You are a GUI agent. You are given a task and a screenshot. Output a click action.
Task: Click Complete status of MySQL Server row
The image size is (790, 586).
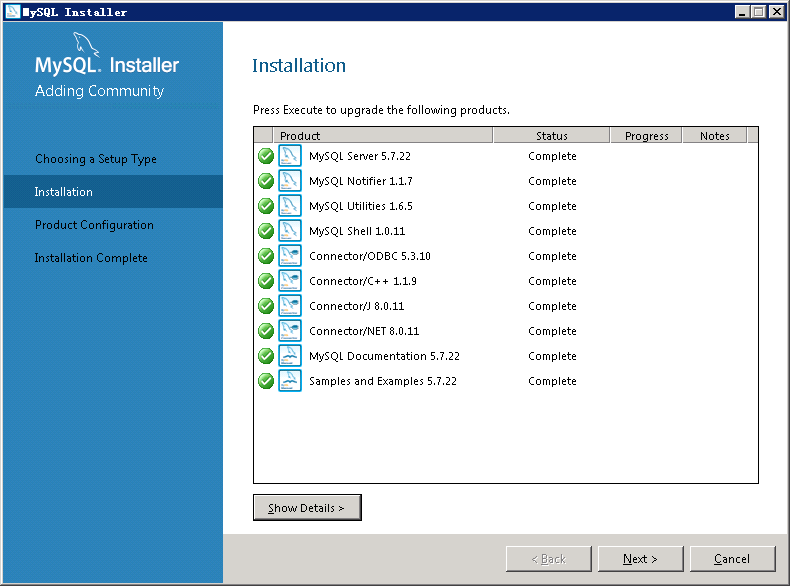[x=552, y=156]
